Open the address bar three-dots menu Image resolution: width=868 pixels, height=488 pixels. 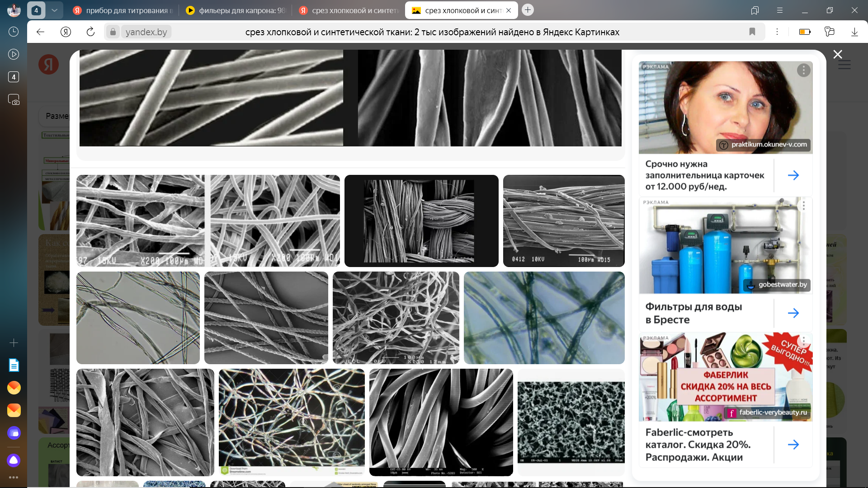(777, 32)
